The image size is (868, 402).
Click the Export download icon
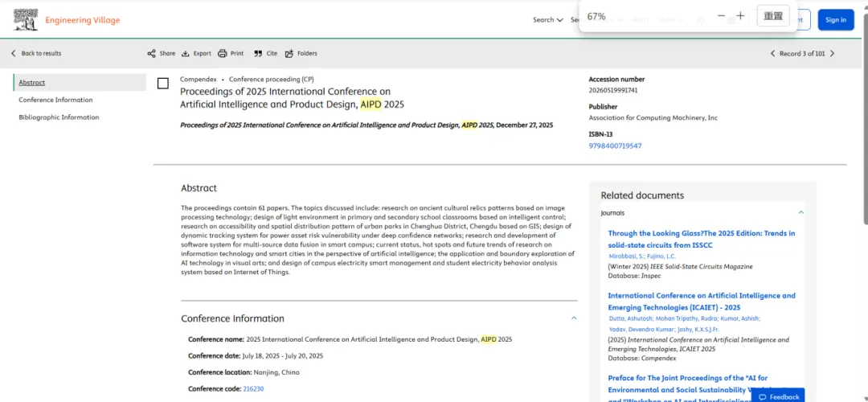[x=186, y=54]
